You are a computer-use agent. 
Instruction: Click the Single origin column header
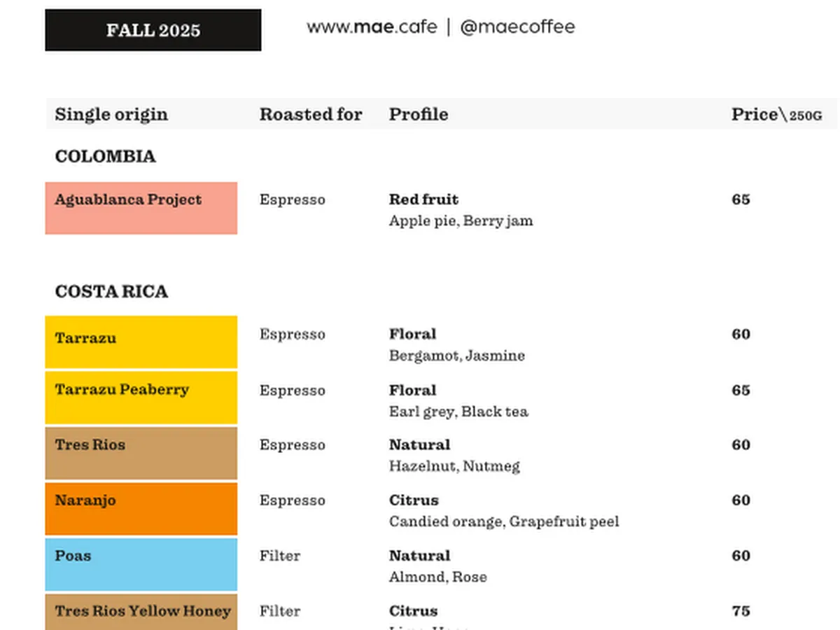pyautogui.click(x=111, y=114)
